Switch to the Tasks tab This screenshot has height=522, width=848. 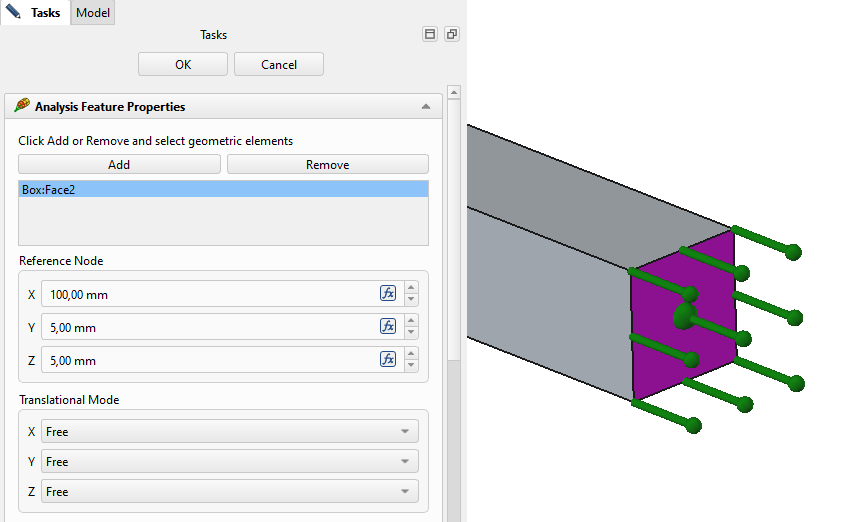pyautogui.click(x=35, y=13)
